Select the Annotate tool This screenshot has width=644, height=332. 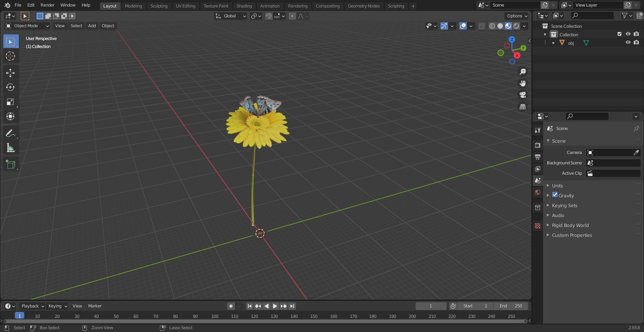(10, 134)
